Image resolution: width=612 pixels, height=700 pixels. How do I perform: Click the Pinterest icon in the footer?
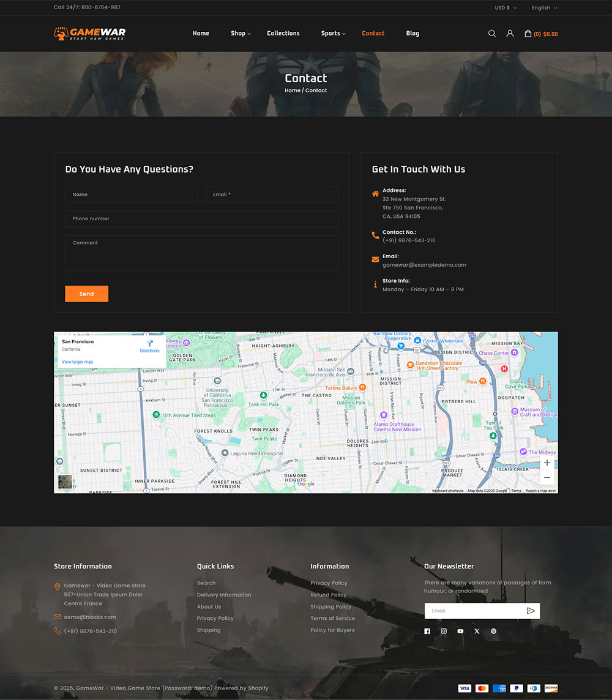tap(493, 631)
